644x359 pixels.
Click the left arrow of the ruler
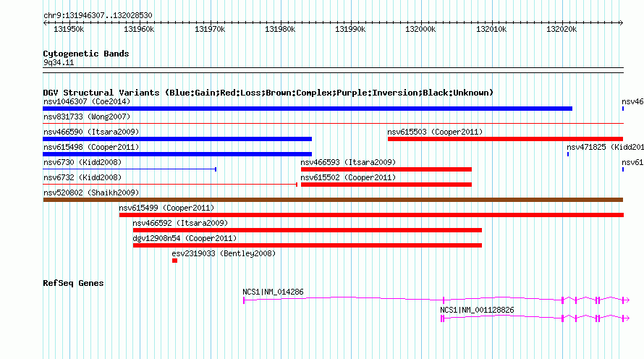tap(45, 22)
